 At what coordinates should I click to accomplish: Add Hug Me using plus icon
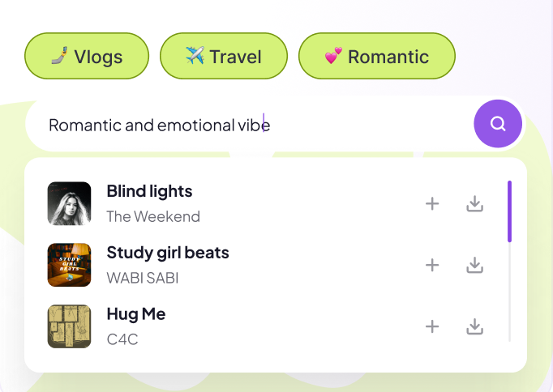point(432,326)
